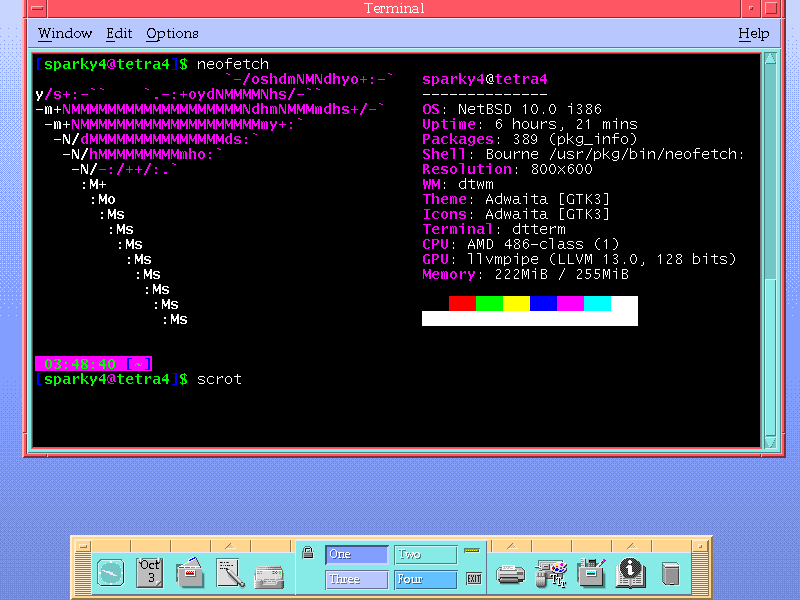Open the Style Manager palette icon
Image resolution: width=800 pixels, height=600 pixels.
551,573
